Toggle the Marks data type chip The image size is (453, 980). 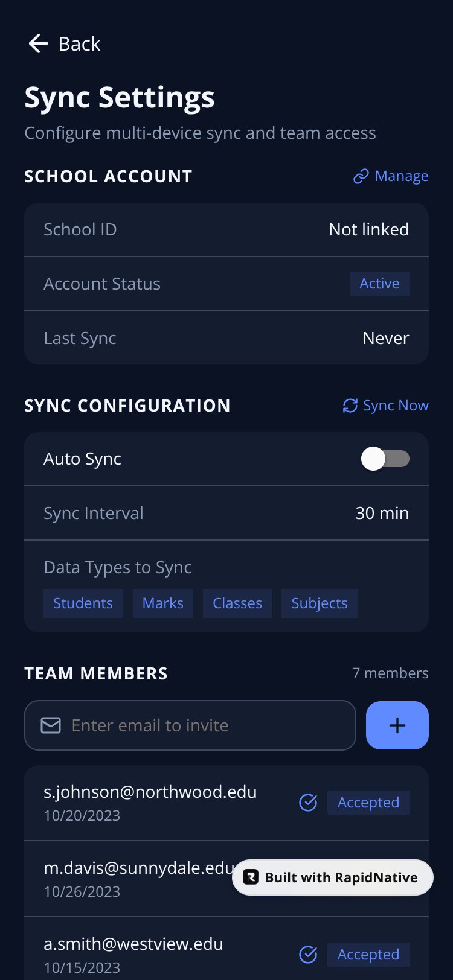click(x=163, y=603)
